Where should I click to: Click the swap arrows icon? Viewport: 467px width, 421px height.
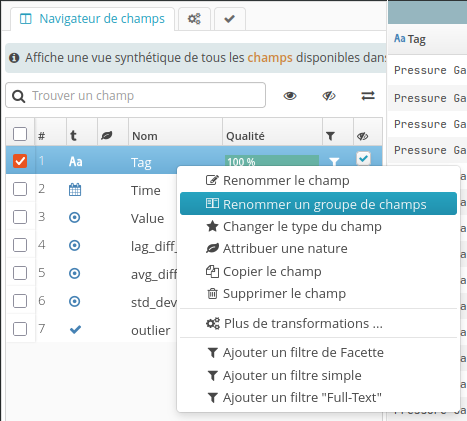click(368, 96)
